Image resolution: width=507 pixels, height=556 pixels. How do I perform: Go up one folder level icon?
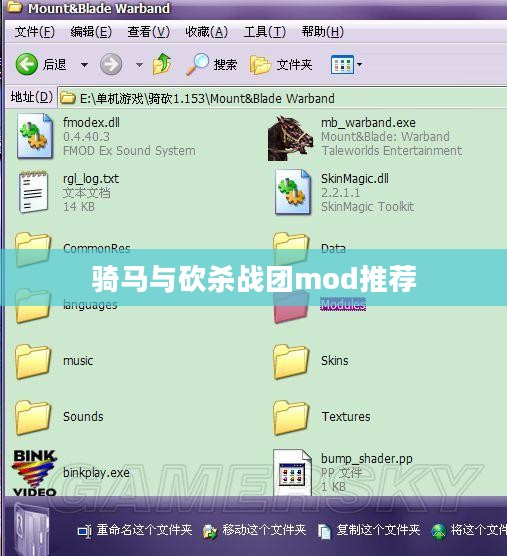pos(162,64)
